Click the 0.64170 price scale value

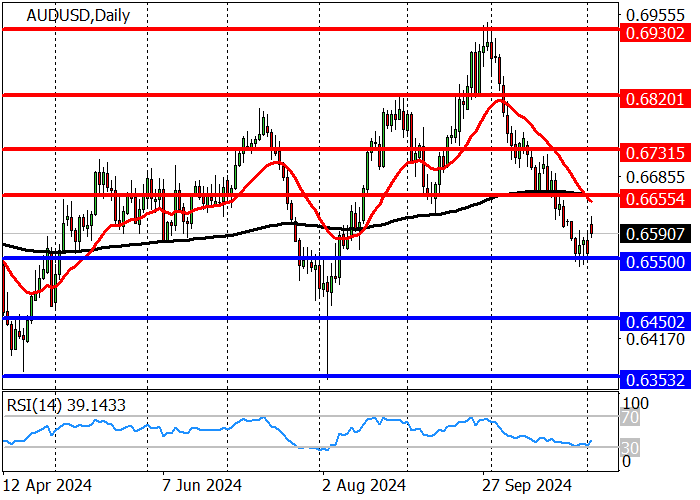(x=655, y=340)
